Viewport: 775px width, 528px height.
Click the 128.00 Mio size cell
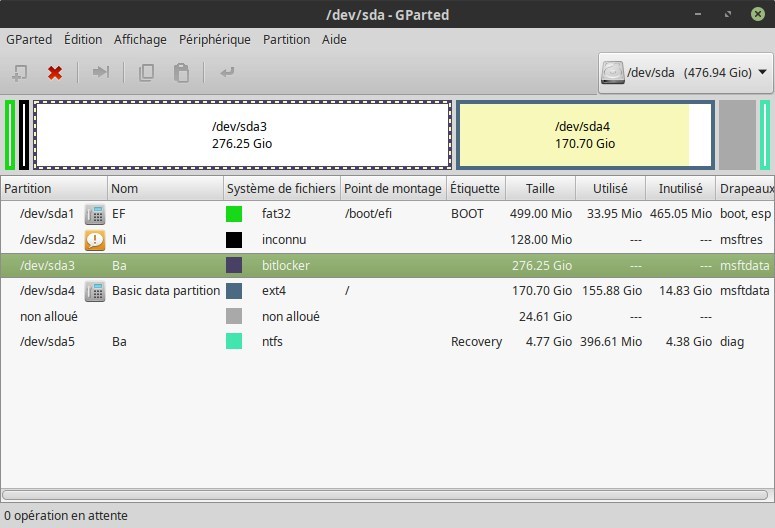pyautogui.click(x=541, y=240)
